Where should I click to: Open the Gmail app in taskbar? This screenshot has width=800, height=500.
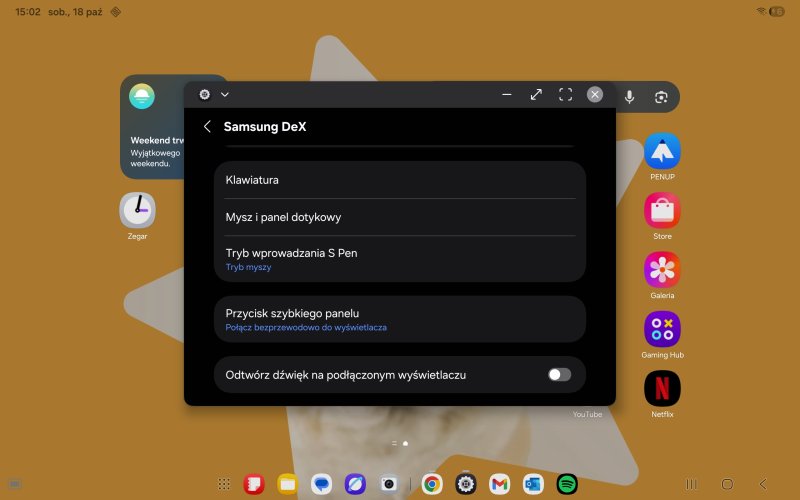click(499, 484)
